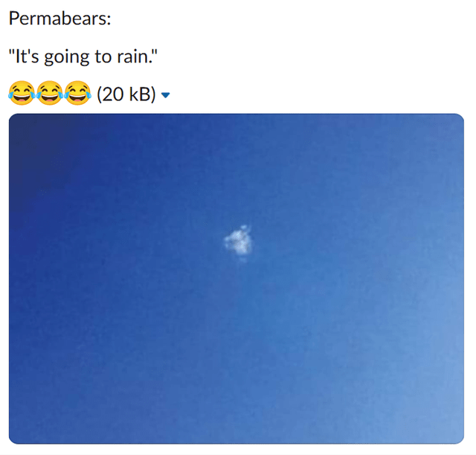Click the quote "It's going to rain."
The width and height of the screenshot is (476, 455).
83,57
